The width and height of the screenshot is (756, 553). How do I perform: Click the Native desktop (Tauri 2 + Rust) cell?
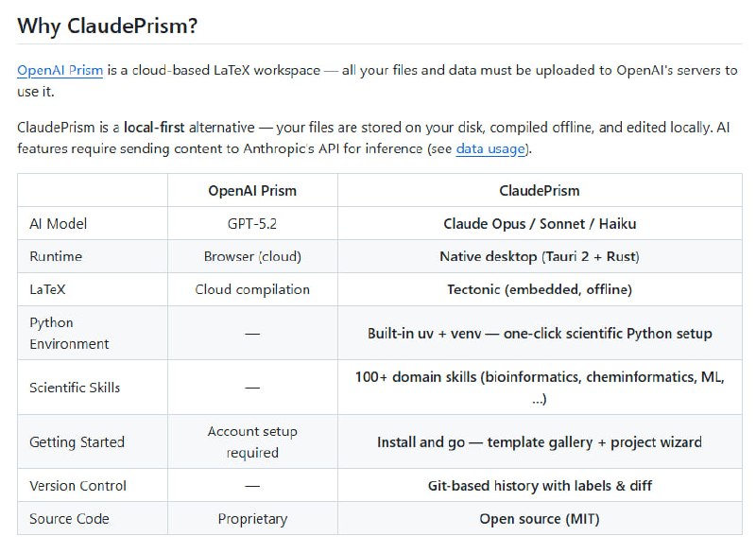click(540, 256)
